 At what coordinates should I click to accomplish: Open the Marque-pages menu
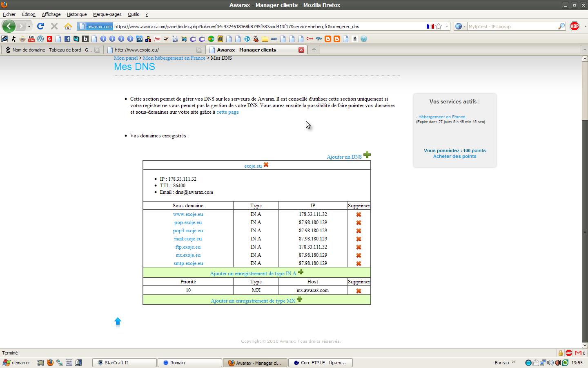click(x=107, y=14)
